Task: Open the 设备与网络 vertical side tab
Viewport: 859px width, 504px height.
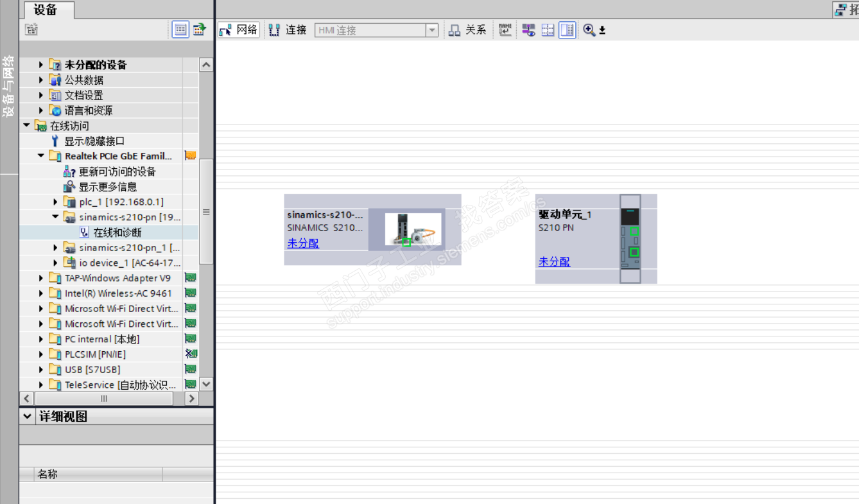Action: [8, 85]
